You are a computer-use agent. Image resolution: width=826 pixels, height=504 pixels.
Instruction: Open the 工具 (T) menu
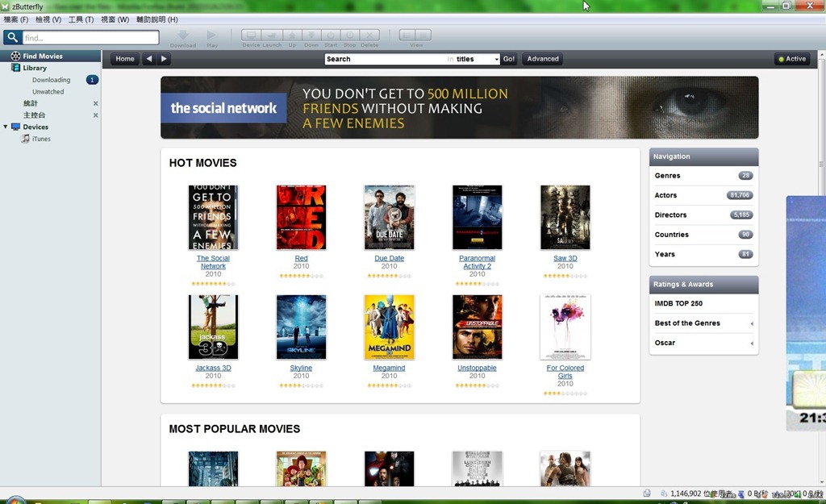pyautogui.click(x=81, y=19)
